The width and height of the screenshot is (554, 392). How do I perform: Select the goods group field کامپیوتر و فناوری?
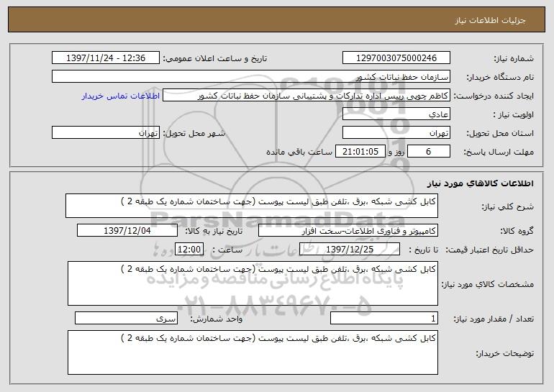(348, 231)
